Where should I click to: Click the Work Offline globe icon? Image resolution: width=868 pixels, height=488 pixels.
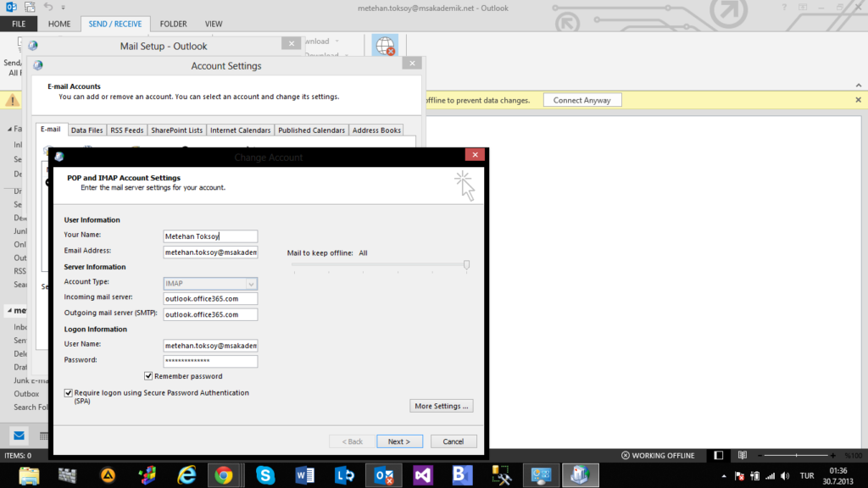tap(385, 46)
